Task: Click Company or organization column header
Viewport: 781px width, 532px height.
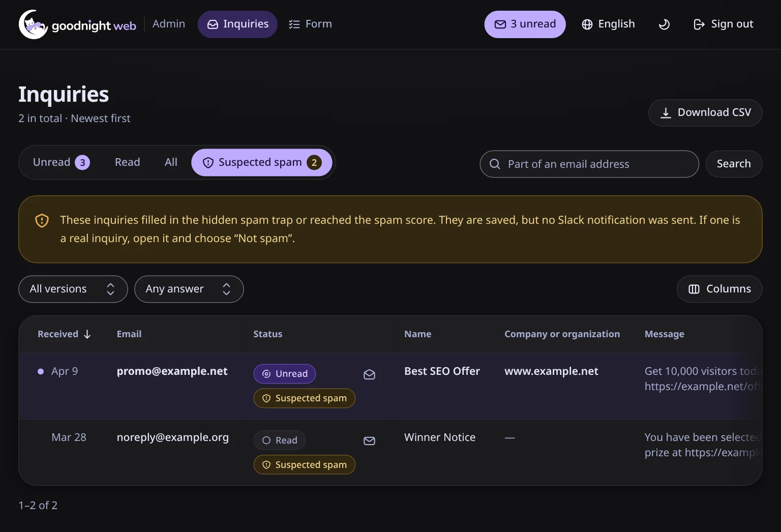Action: (562, 334)
